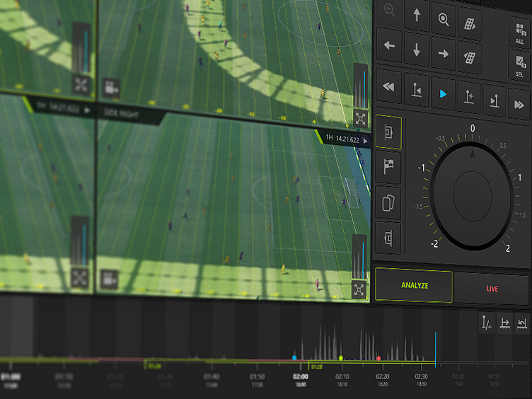Click the sharp 1H 14:21.622 timestamp text

(342, 139)
